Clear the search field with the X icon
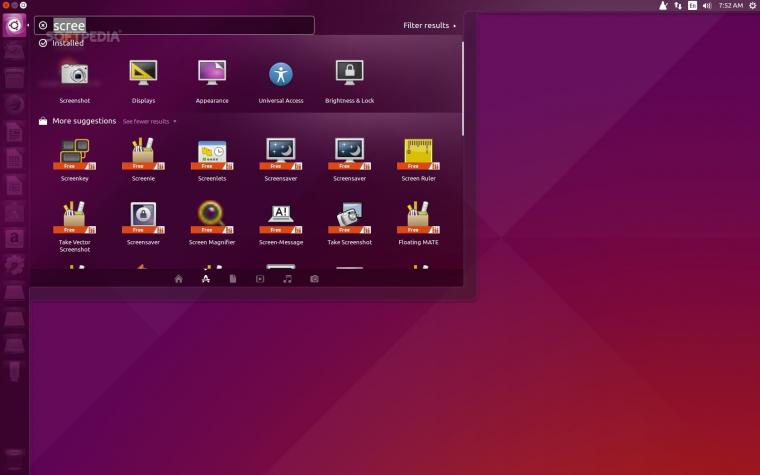760x475 pixels. [43, 25]
